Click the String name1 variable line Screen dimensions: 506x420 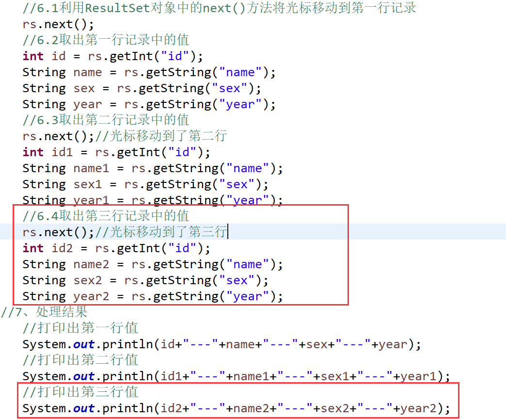[x=152, y=168]
